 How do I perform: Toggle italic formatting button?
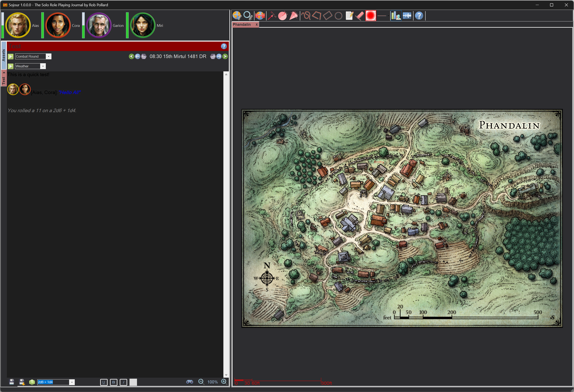tap(123, 382)
